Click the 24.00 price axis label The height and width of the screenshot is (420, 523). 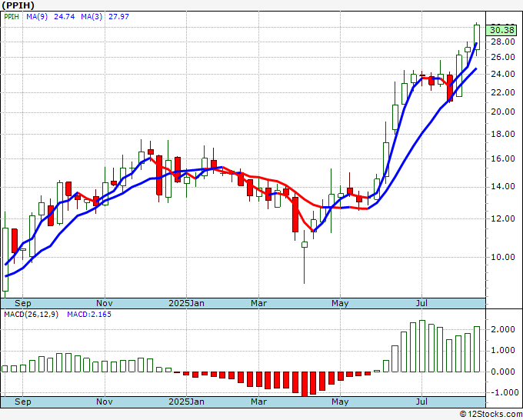pyautogui.click(x=503, y=74)
